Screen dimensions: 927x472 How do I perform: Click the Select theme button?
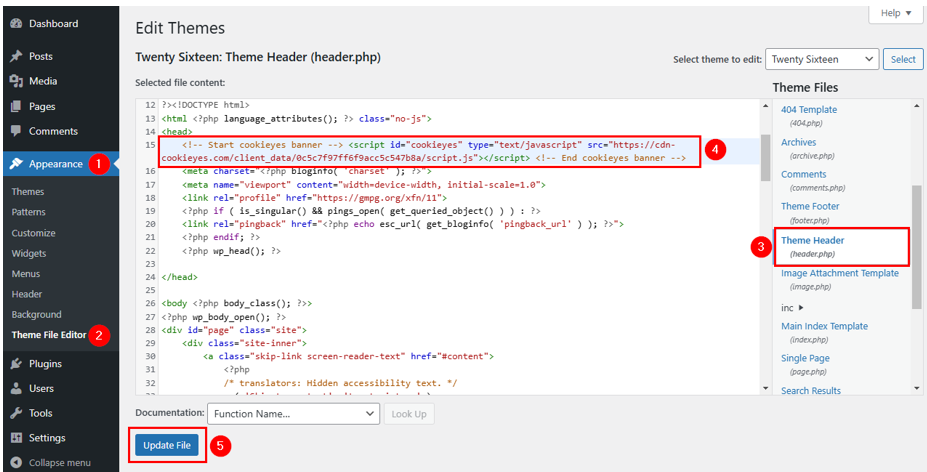tap(903, 59)
